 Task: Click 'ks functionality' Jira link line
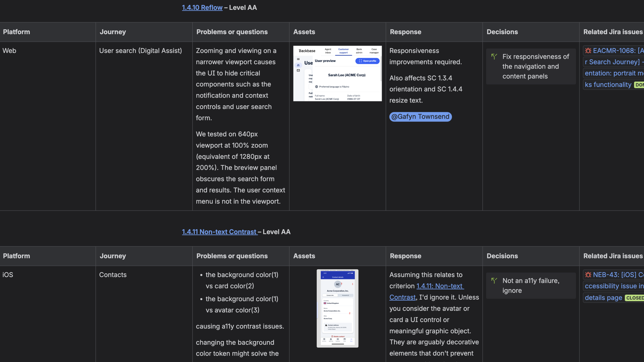608,85
